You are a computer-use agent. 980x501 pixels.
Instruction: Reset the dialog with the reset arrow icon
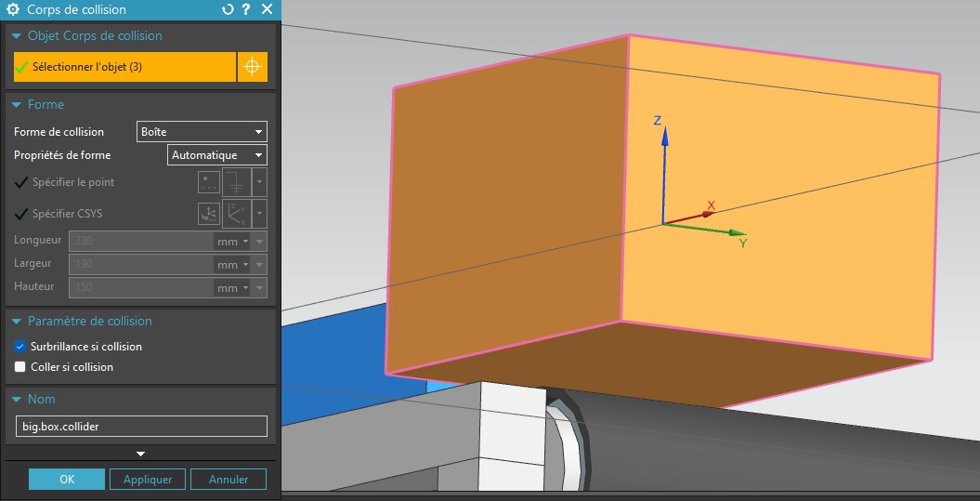pyautogui.click(x=228, y=9)
